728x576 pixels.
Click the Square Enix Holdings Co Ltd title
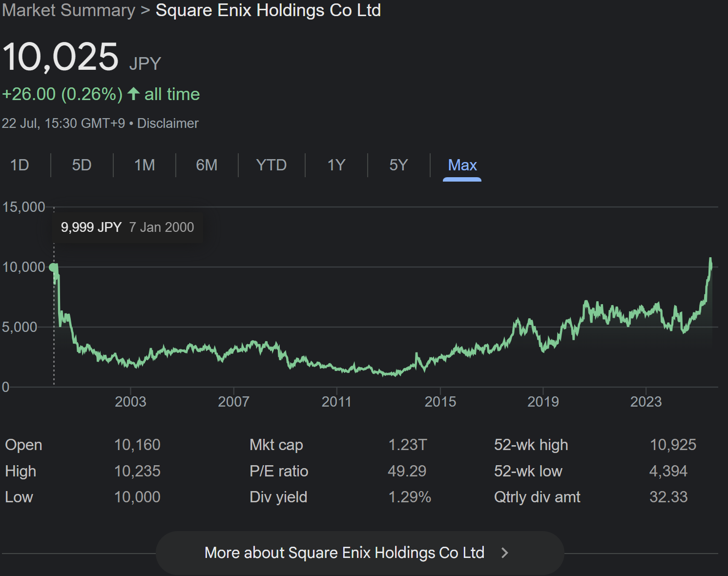[x=268, y=10]
